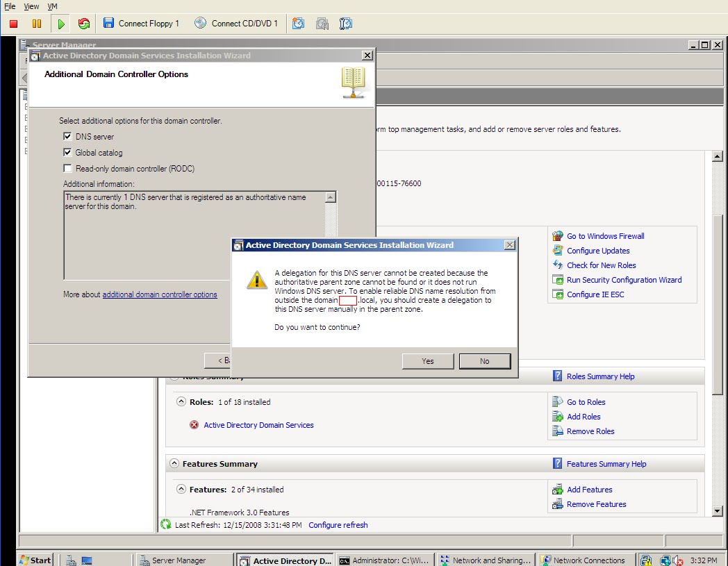The height and width of the screenshot is (566, 728).
Task: Click the Features Summary Help icon
Action: (x=558, y=463)
